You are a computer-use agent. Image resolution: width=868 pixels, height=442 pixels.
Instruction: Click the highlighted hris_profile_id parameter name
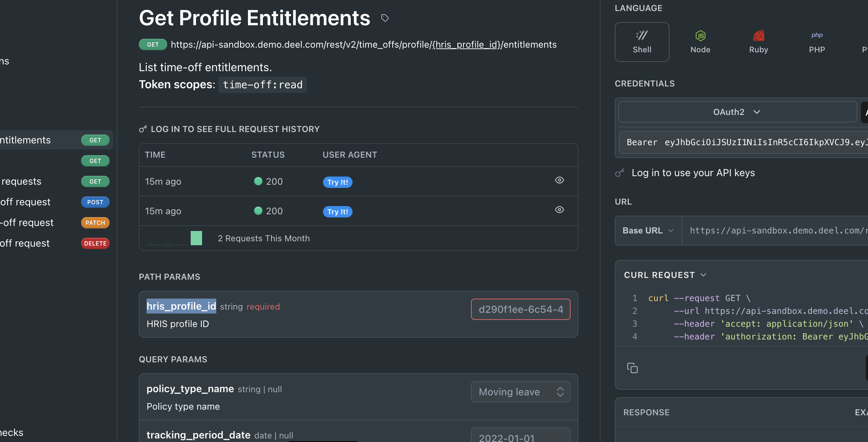(x=181, y=306)
